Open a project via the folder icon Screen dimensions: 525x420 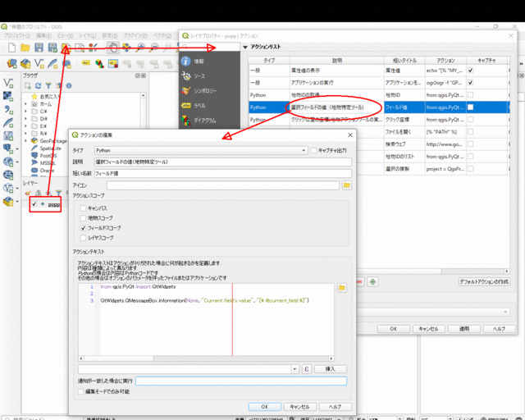(25, 48)
